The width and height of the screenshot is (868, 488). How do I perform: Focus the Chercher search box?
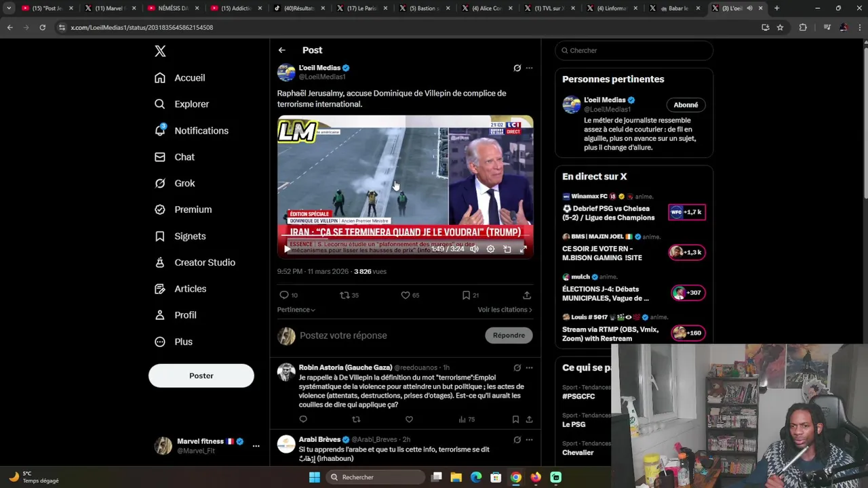click(x=634, y=50)
